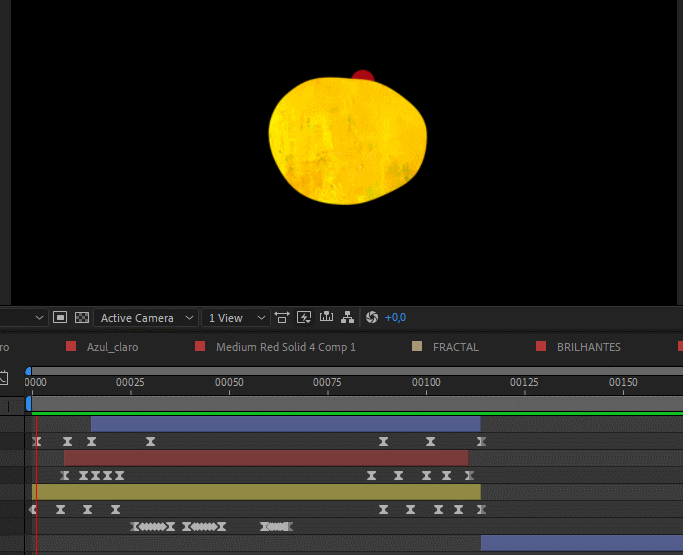This screenshot has width=683, height=555.
Task: Select the upper blue layer duration bar
Action: tap(286, 424)
